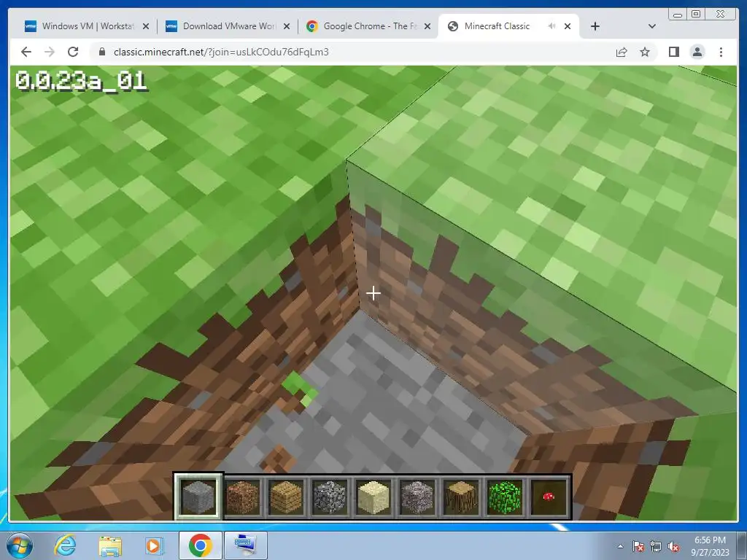
Task: Switch to Google Chrome tab
Action: 370,26
